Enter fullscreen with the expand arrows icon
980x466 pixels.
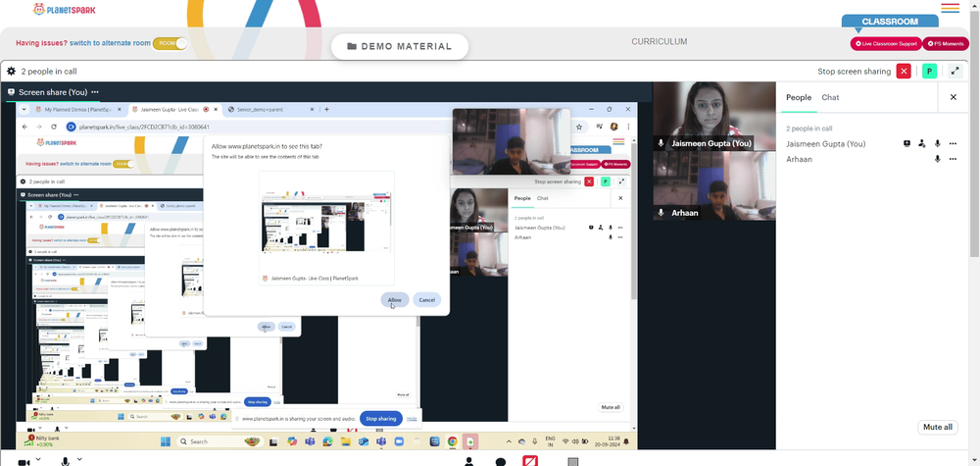(955, 72)
